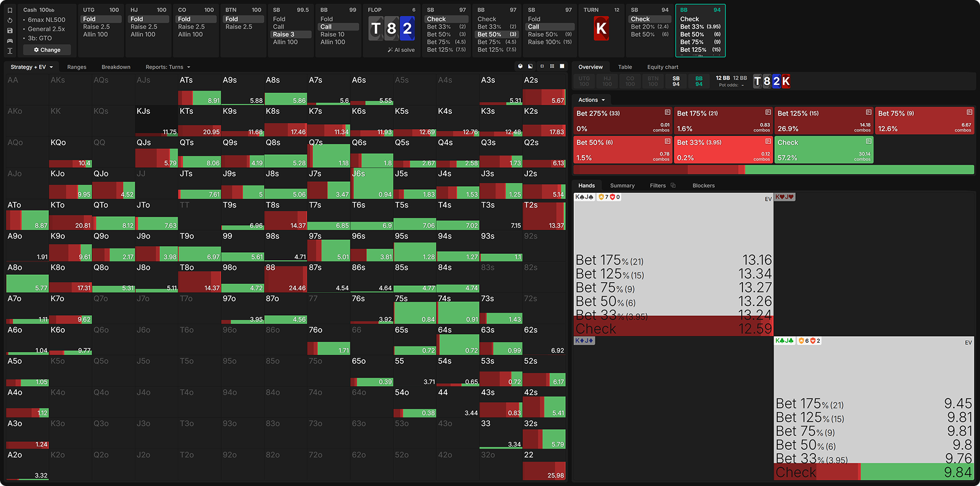Select the A9s cell in the hand matrix

click(x=243, y=89)
